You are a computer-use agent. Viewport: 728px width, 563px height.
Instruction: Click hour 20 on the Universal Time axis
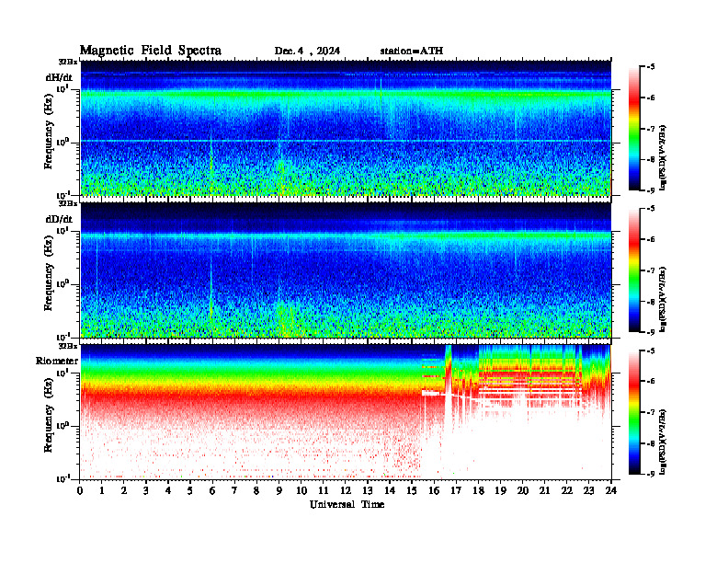pos(523,491)
